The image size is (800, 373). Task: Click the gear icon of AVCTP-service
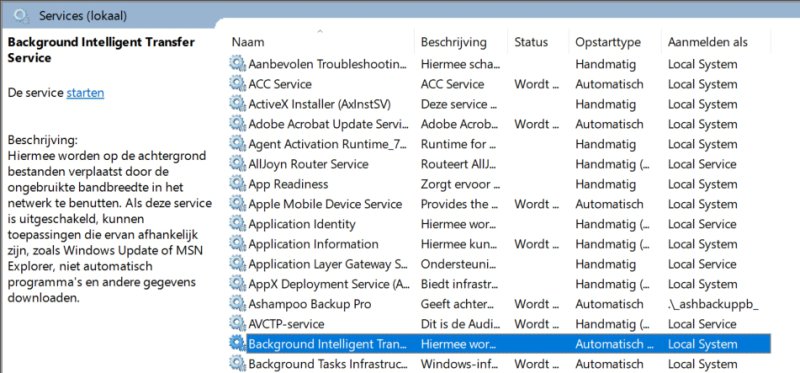pyautogui.click(x=237, y=324)
